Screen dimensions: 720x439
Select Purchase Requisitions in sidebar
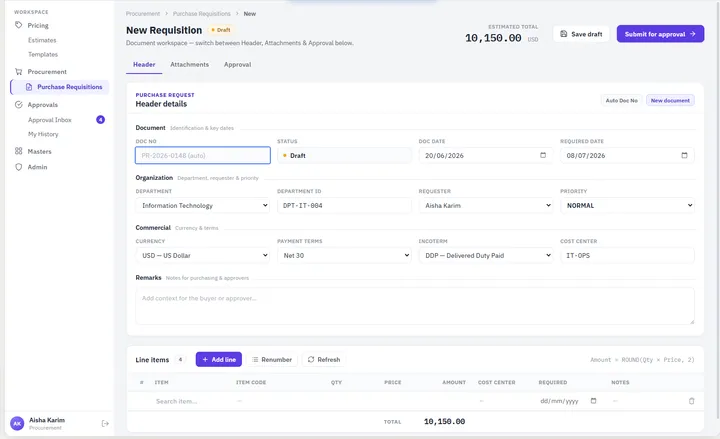tap(60, 87)
